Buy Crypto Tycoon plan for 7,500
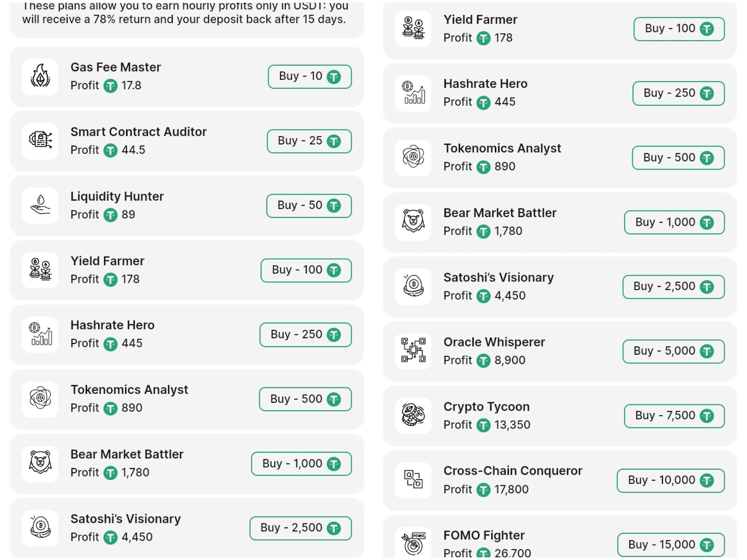This screenshot has width=747, height=560. point(674,416)
